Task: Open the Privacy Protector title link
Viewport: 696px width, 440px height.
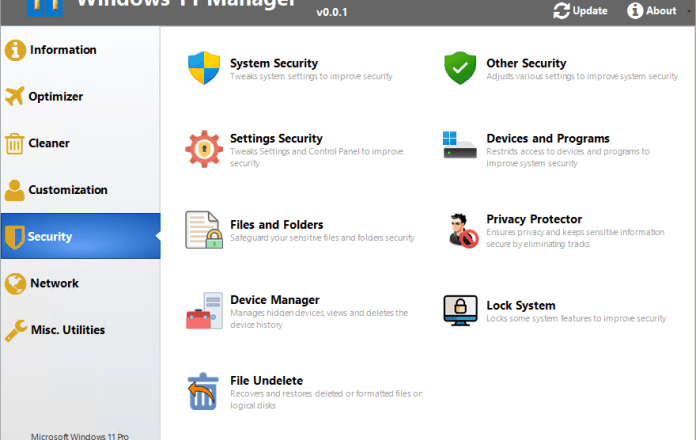Action: click(x=534, y=219)
